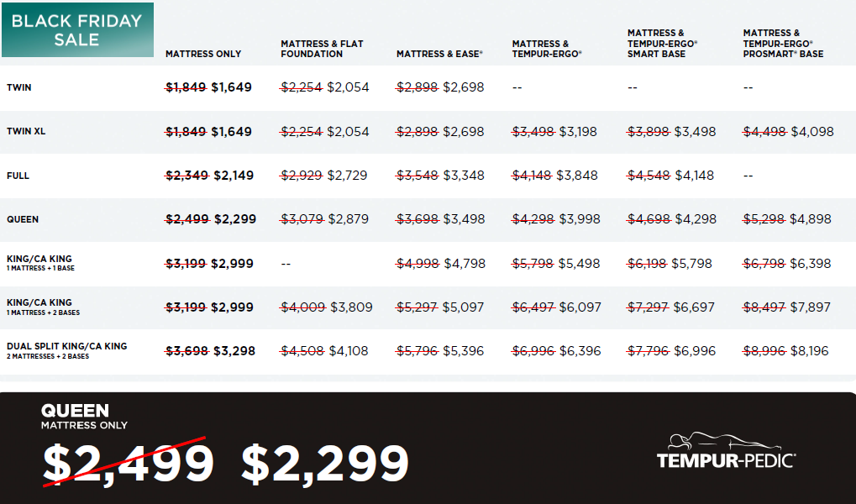Select the Mattress Only column header
The image size is (856, 504).
(203, 54)
